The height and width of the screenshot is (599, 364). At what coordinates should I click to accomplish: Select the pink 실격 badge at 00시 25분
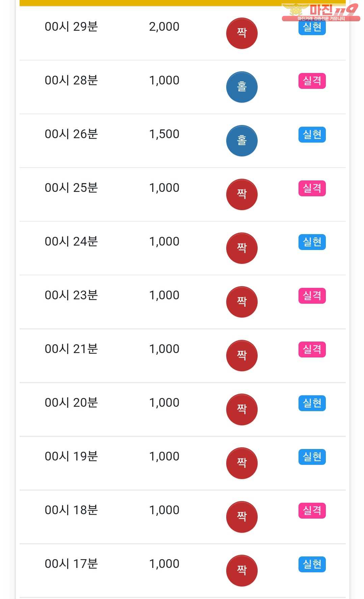tap(312, 188)
